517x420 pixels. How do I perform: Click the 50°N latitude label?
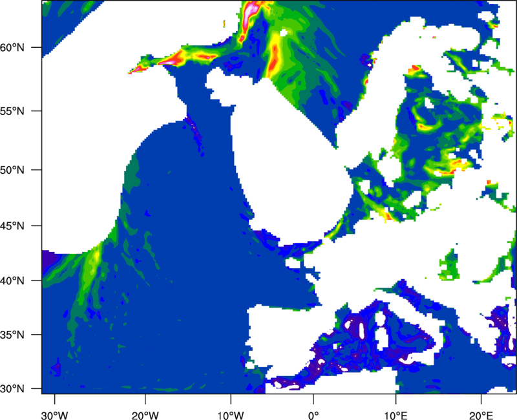(x=12, y=170)
